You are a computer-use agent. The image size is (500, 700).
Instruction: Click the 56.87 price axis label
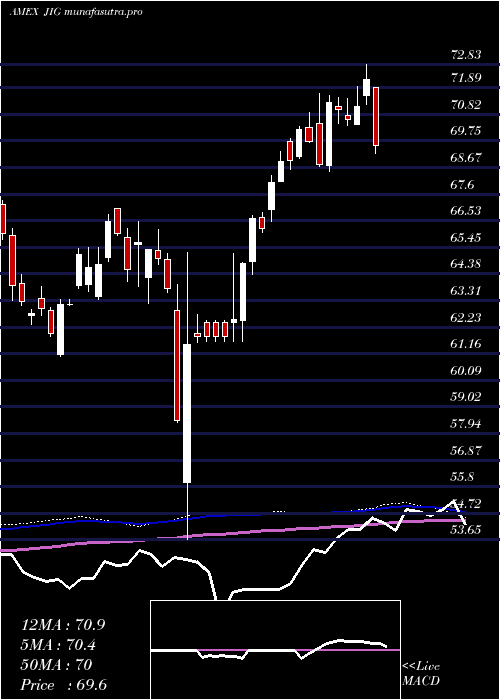pos(467,450)
